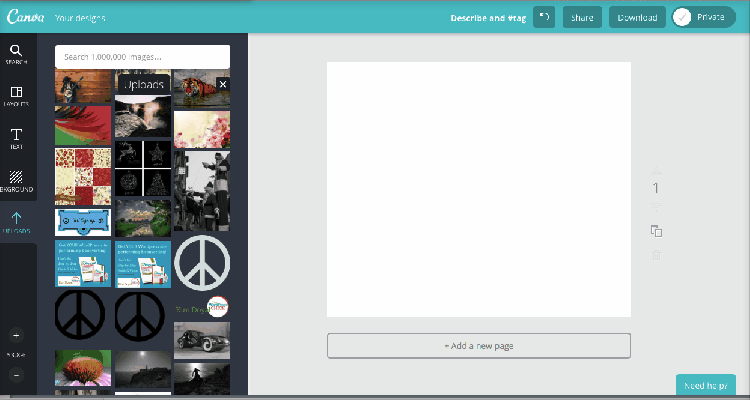Select the first black peace sign thumbnail
The image size is (750, 400).
coord(80,315)
